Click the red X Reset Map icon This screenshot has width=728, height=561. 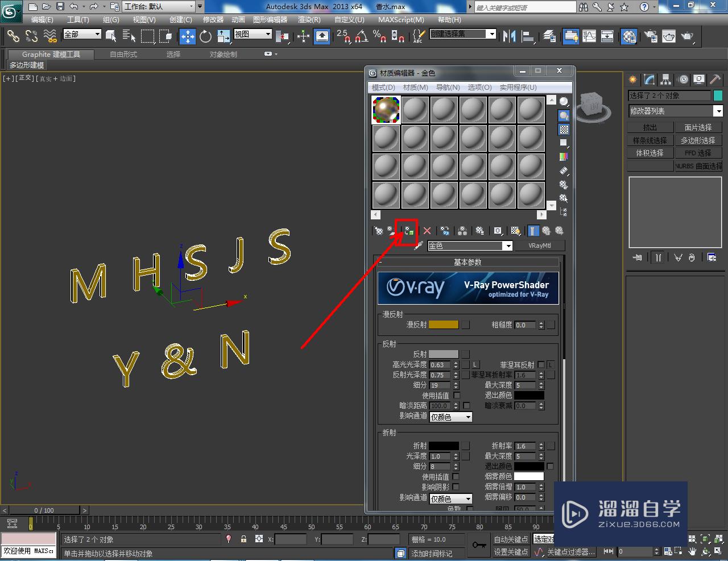427,231
